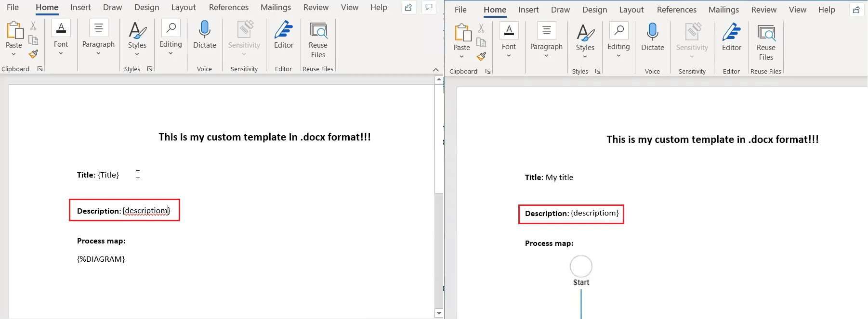Click {descriptiom} placeholder in left document
Image resolution: width=868 pixels, height=319 pixels.
click(146, 211)
